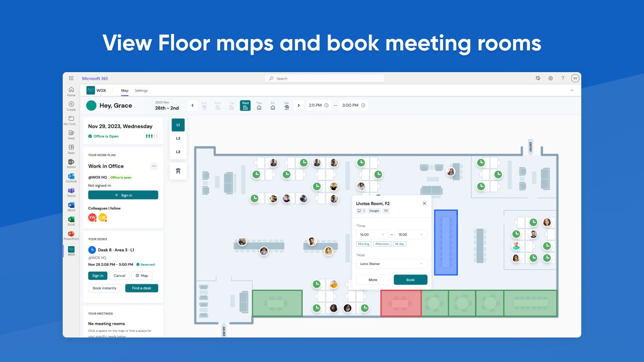This screenshot has width=644, height=362.
Task: Click More in the room popup
Action: coord(373,280)
